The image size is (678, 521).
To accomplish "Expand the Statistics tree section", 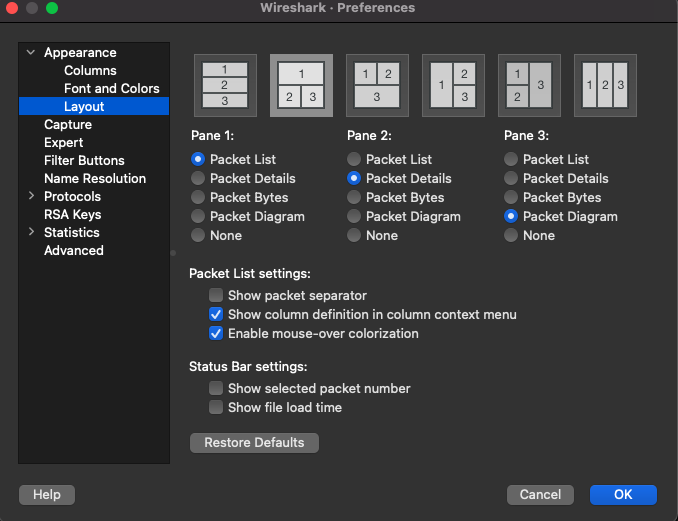I will 31,232.
